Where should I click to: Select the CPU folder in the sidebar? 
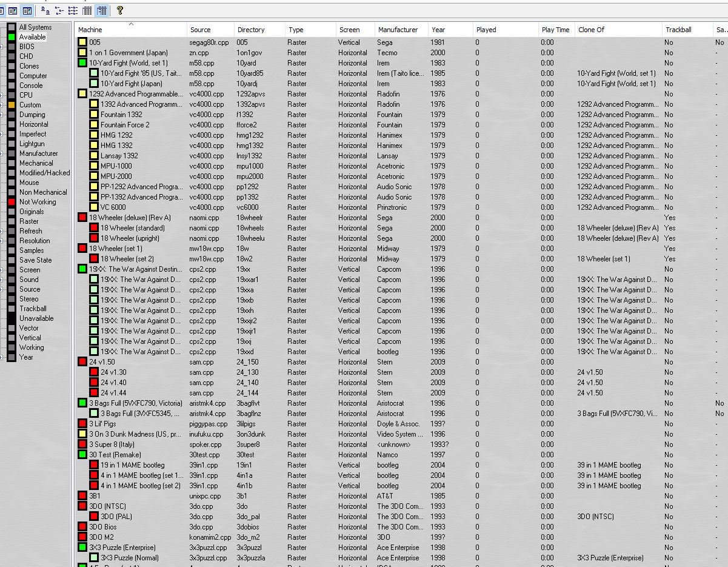pos(26,95)
